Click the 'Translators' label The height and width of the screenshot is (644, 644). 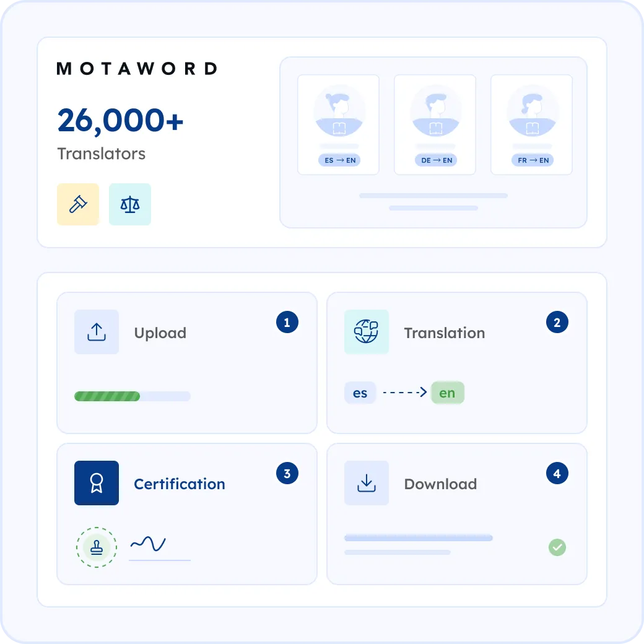[102, 154]
